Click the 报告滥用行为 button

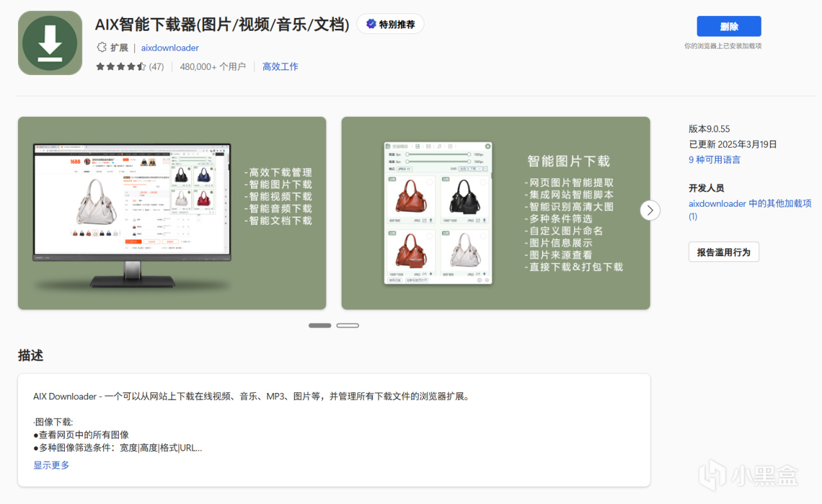[x=724, y=252]
